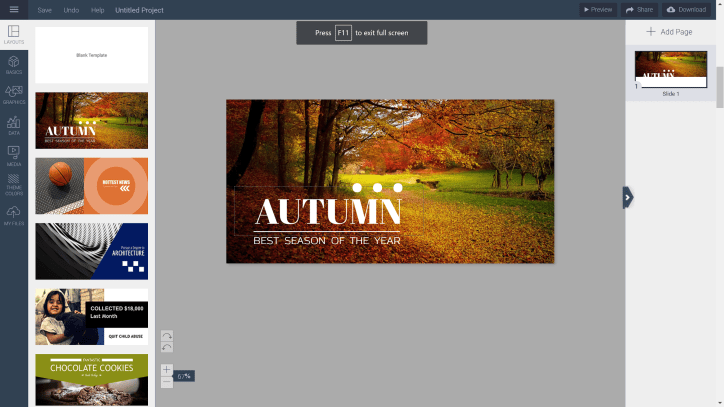724x407 pixels.
Task: Open the Data panel
Action: pos(14,125)
